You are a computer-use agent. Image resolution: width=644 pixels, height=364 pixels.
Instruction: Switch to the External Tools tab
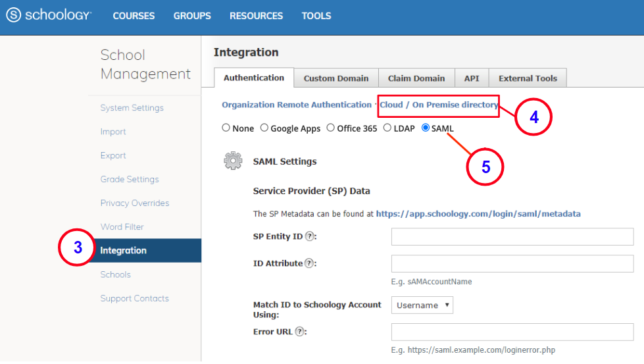(528, 78)
